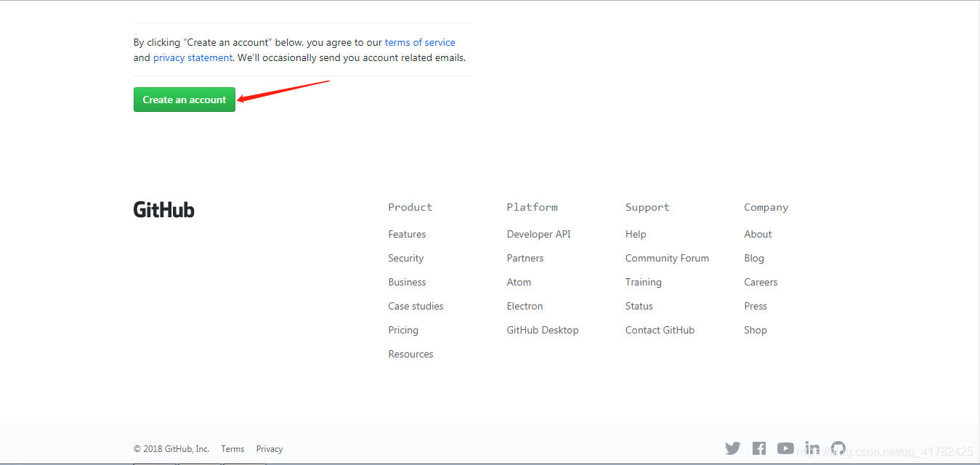The image size is (980, 465).
Task: Open the Developer API link
Action: click(538, 234)
